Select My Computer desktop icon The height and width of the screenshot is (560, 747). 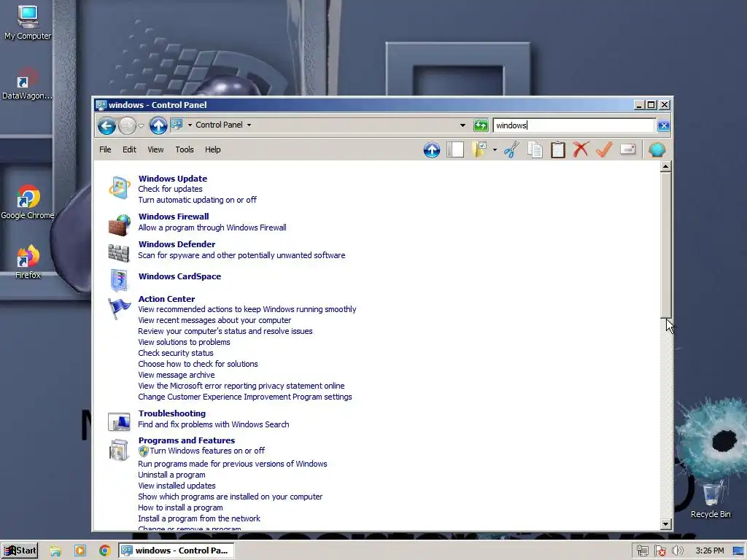(28, 23)
